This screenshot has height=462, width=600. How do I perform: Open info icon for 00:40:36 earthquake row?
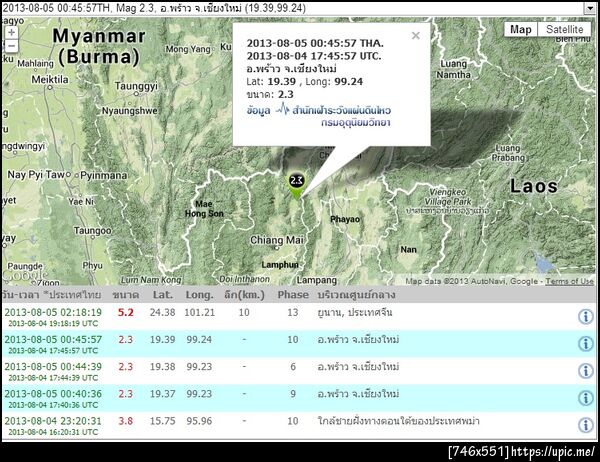585,398
